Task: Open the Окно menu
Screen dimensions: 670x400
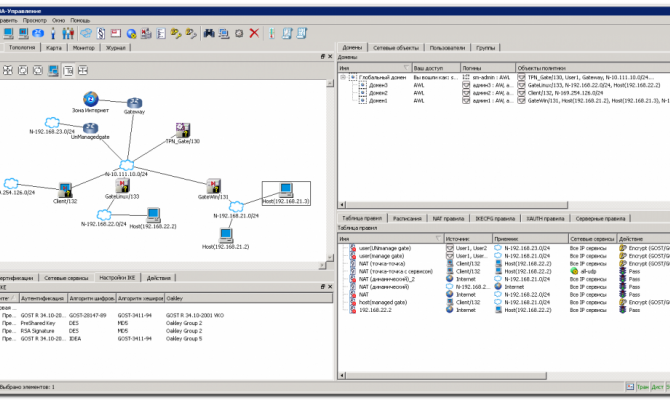Action: pos(59,20)
